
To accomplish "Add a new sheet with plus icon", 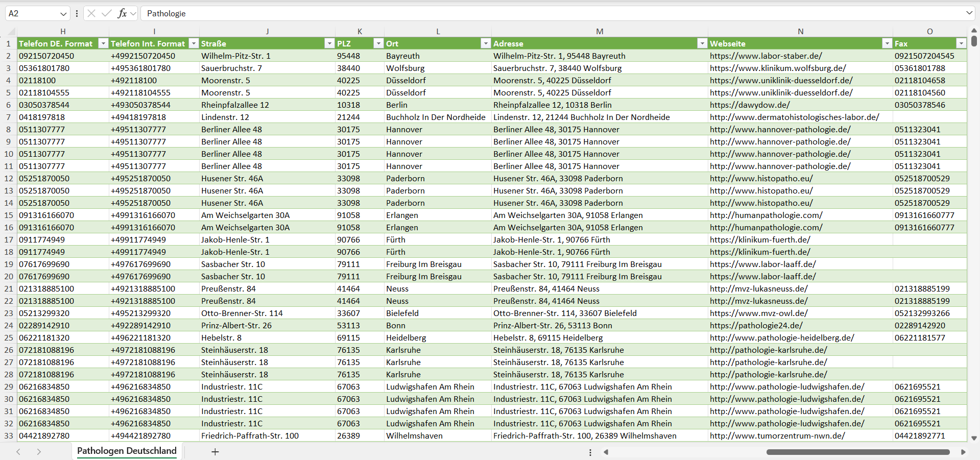I will coord(215,452).
